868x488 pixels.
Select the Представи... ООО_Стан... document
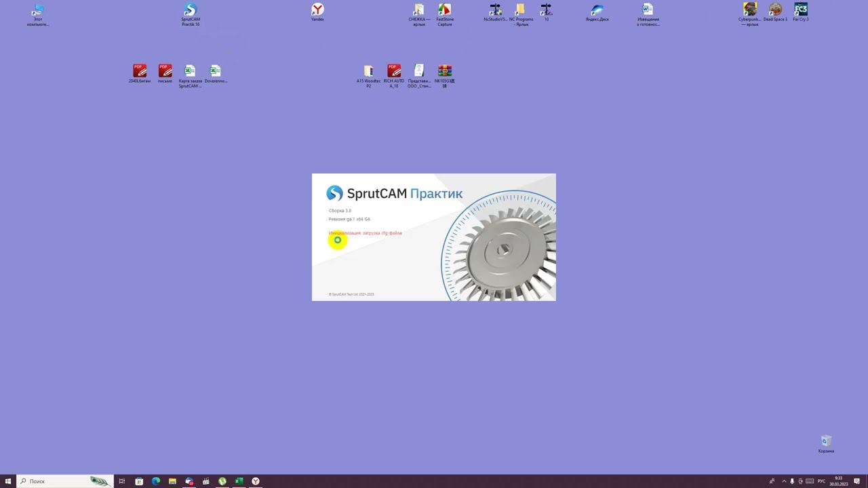tap(419, 76)
